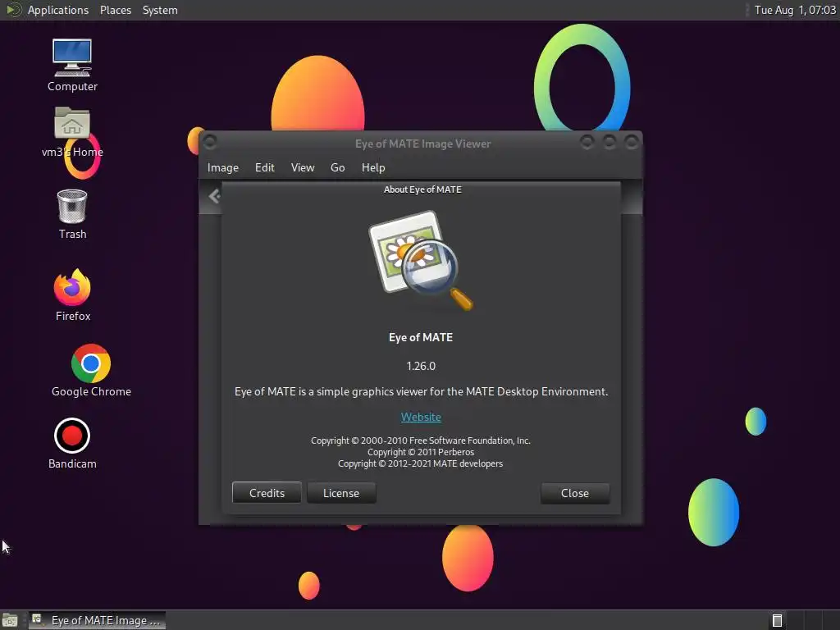Image resolution: width=840 pixels, height=630 pixels.
Task: Open the Edit menu
Action: (x=265, y=167)
